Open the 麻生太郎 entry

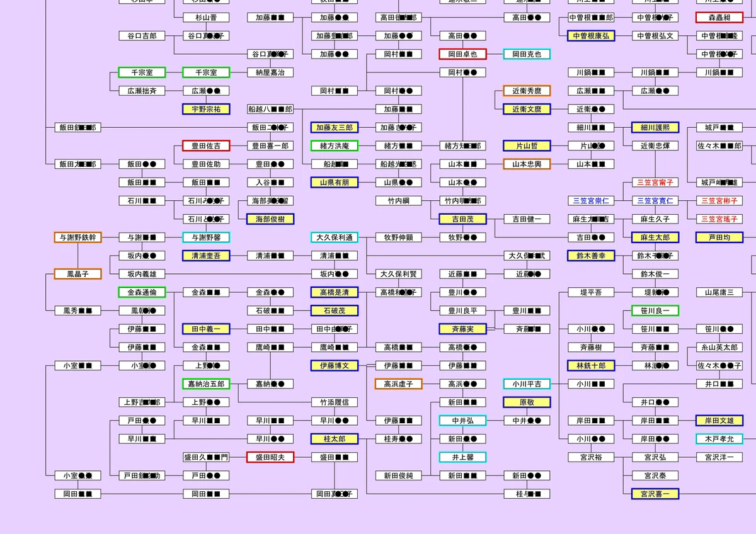tap(655, 237)
